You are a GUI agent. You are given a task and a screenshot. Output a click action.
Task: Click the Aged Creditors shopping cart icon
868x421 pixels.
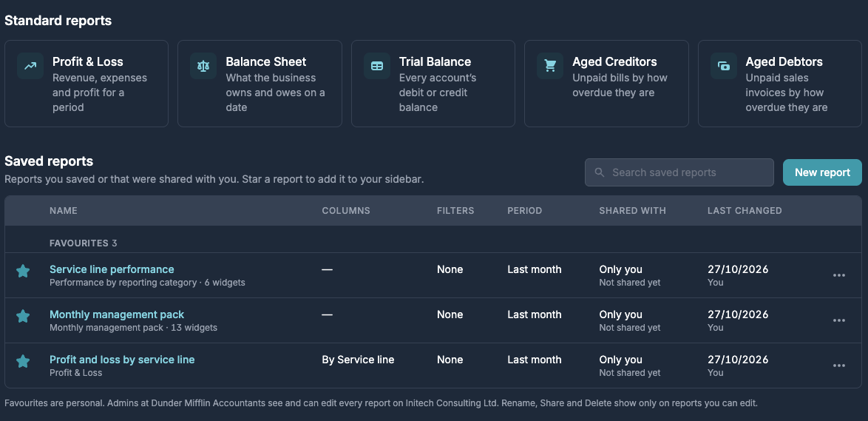(550, 66)
